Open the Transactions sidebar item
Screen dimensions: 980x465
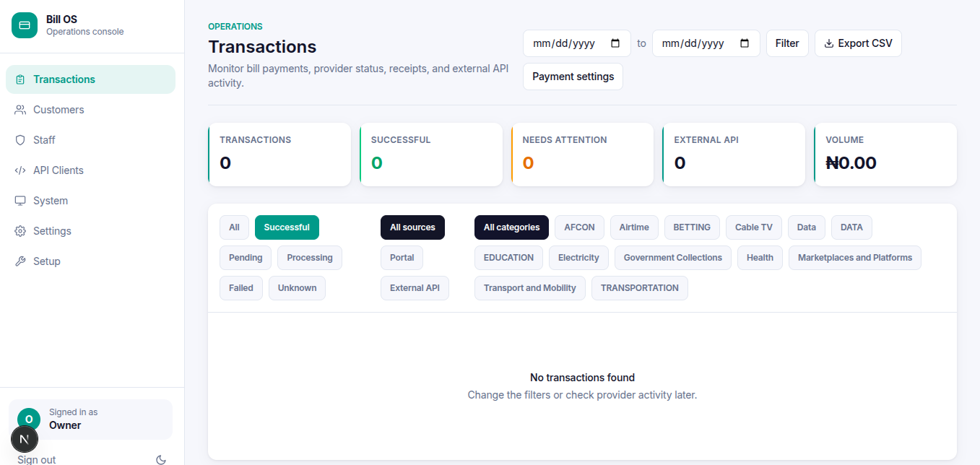point(90,79)
